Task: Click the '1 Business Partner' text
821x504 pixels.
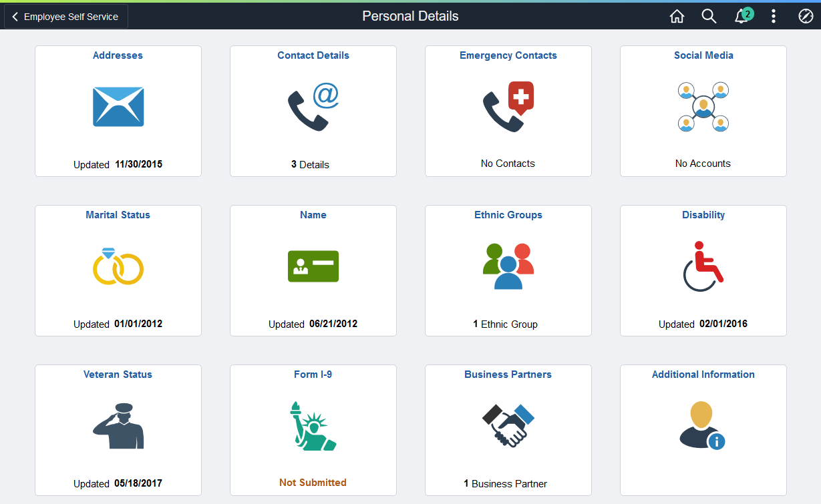Action: pos(506,483)
